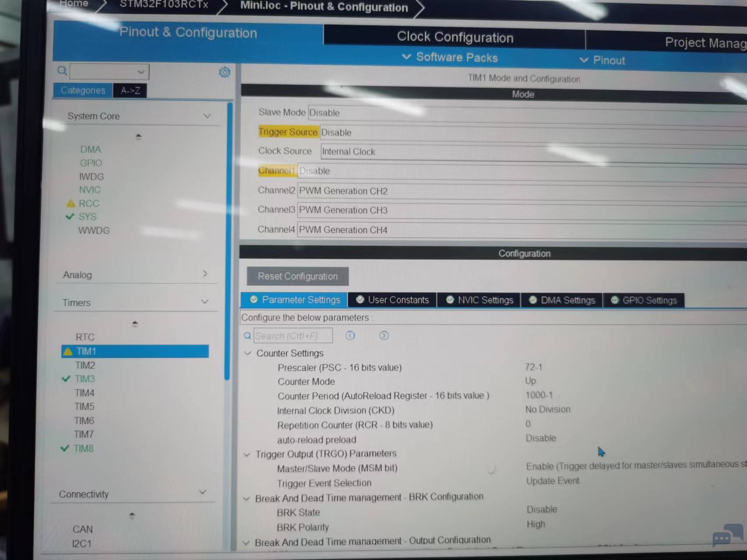The image size is (747, 560).
Task: Click the next search result arrow icon
Action: coord(384,336)
